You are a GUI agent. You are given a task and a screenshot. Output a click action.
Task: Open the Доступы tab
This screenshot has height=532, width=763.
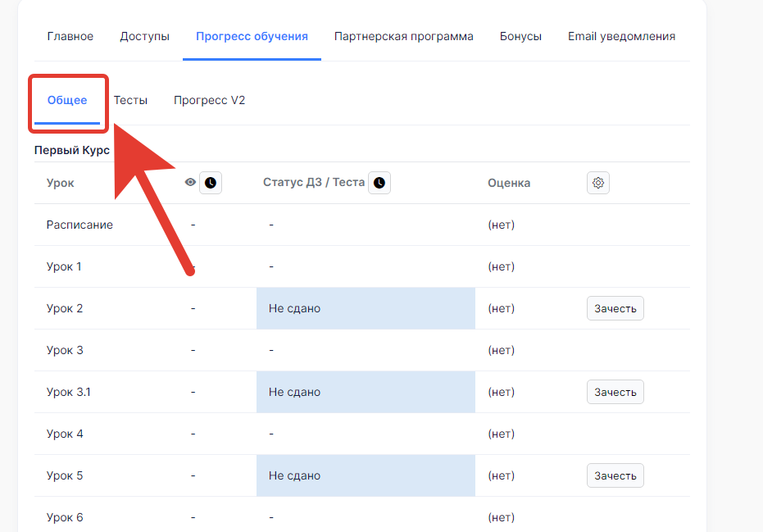(x=144, y=37)
